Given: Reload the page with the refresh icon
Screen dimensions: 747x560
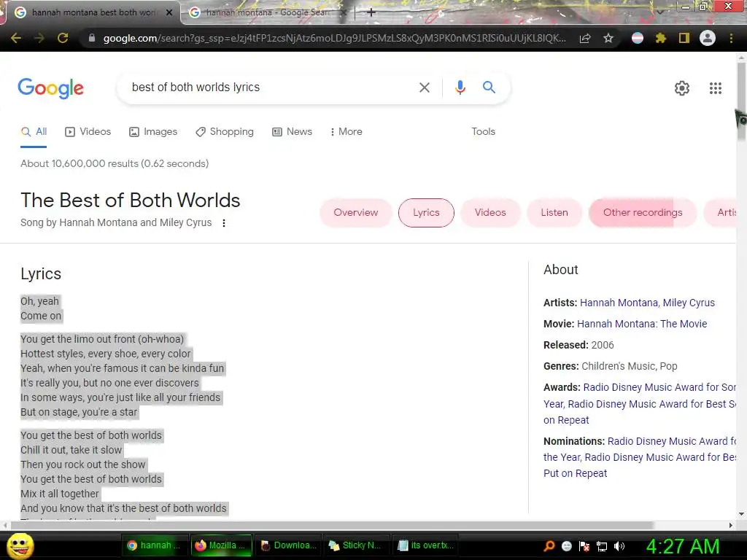Looking at the screenshot, I should (x=63, y=38).
